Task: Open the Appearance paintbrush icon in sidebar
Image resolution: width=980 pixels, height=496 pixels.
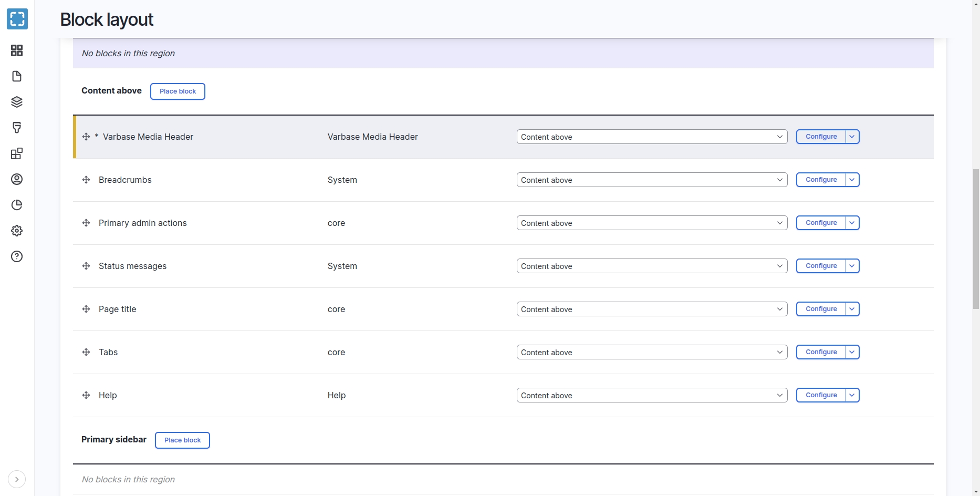Action: click(x=17, y=128)
